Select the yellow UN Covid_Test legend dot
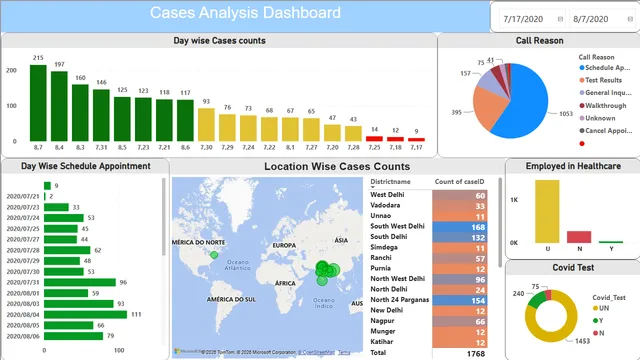Screen dimensions: 640x360 [x=596, y=308]
